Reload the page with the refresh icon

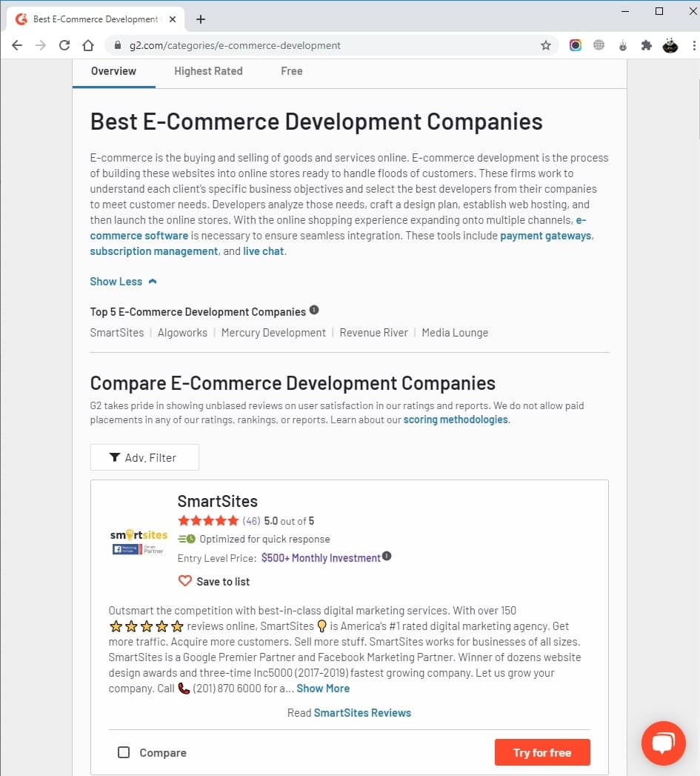(x=64, y=45)
